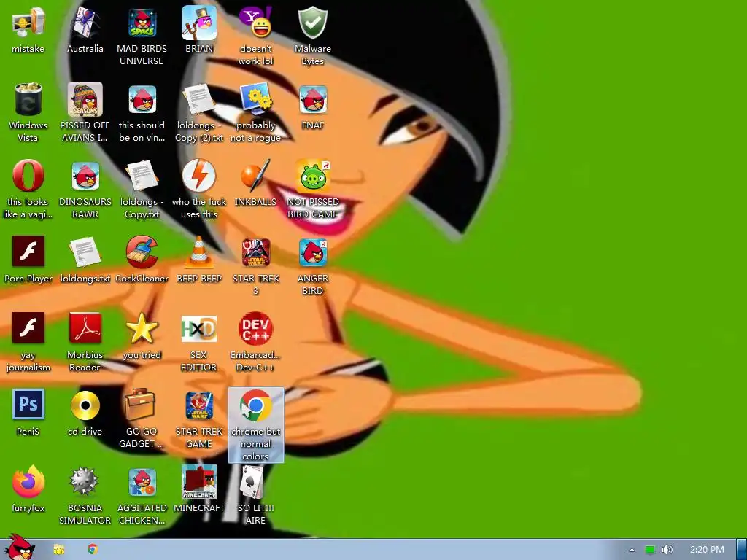747x560 pixels.
Task: Launch Morbius Reader PDF icon
Action: pyautogui.click(x=85, y=327)
